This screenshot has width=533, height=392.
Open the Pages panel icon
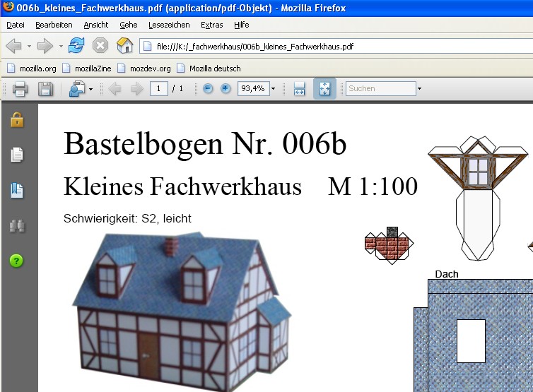tap(17, 155)
